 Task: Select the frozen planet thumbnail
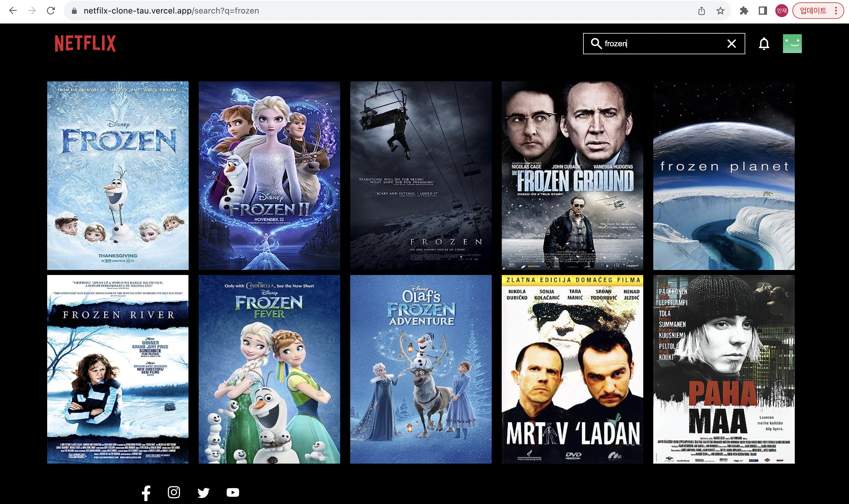(724, 175)
